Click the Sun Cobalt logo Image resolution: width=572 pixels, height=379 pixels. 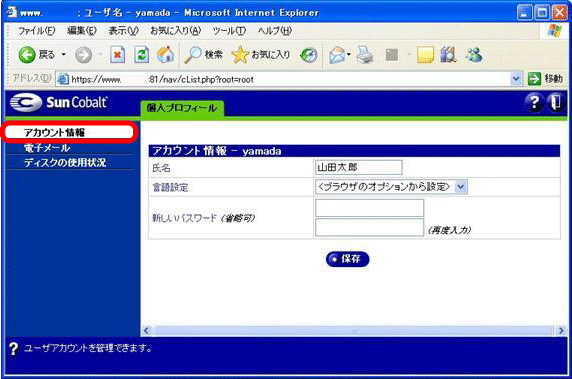pos(59,103)
